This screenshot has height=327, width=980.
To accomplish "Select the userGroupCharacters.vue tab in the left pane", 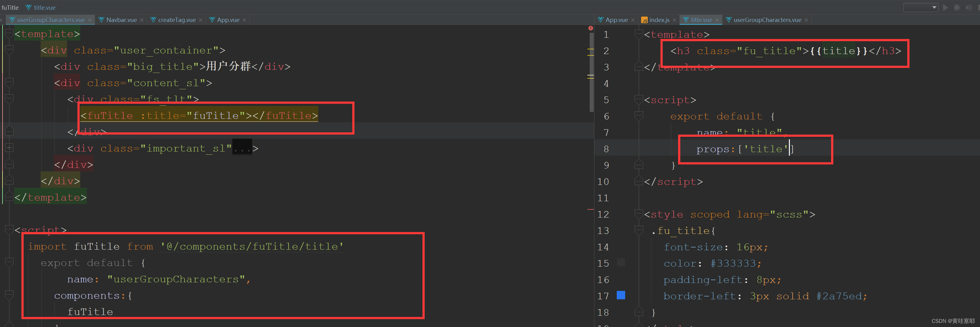I will (51, 20).
